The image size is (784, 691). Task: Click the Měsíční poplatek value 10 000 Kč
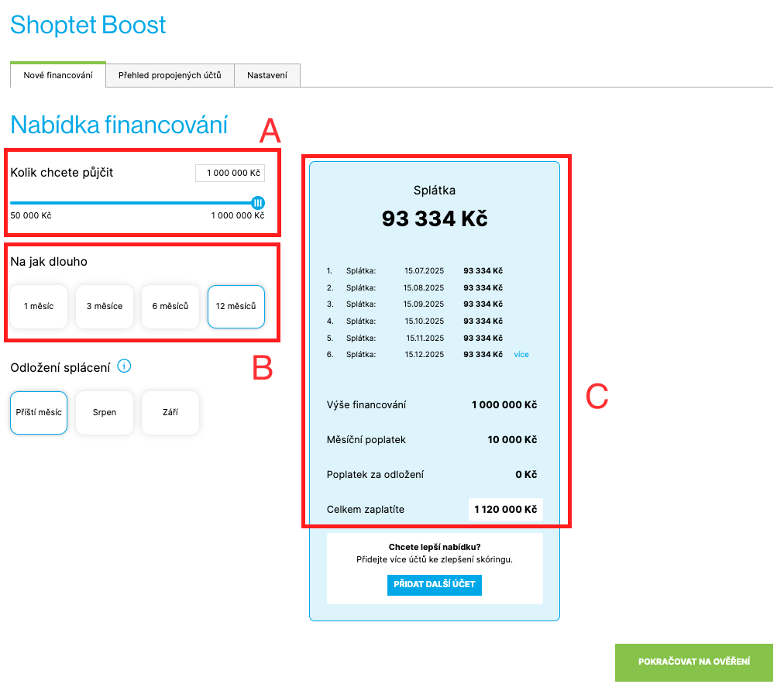click(x=513, y=440)
